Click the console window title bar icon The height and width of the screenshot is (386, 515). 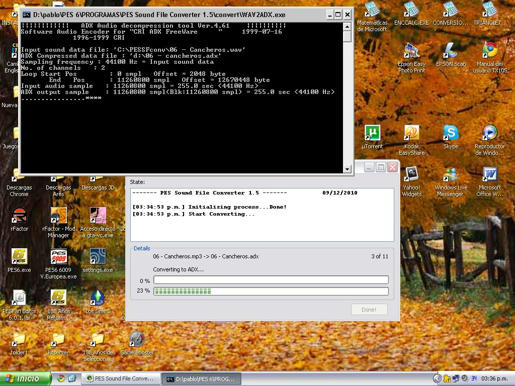[x=26, y=15]
